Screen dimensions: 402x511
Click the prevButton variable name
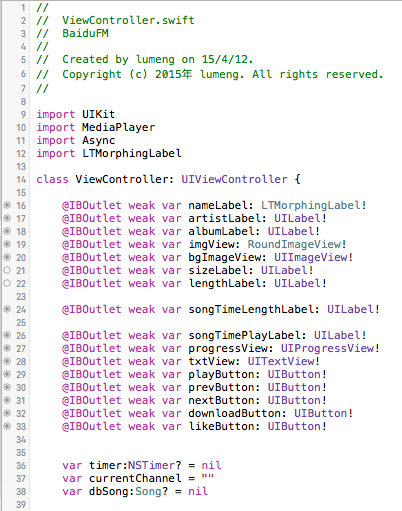(x=221, y=387)
